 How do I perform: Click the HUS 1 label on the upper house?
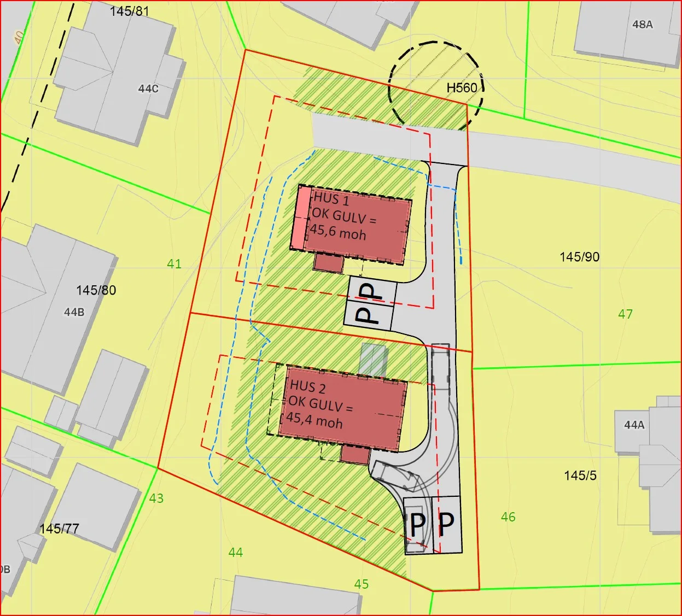(x=331, y=199)
